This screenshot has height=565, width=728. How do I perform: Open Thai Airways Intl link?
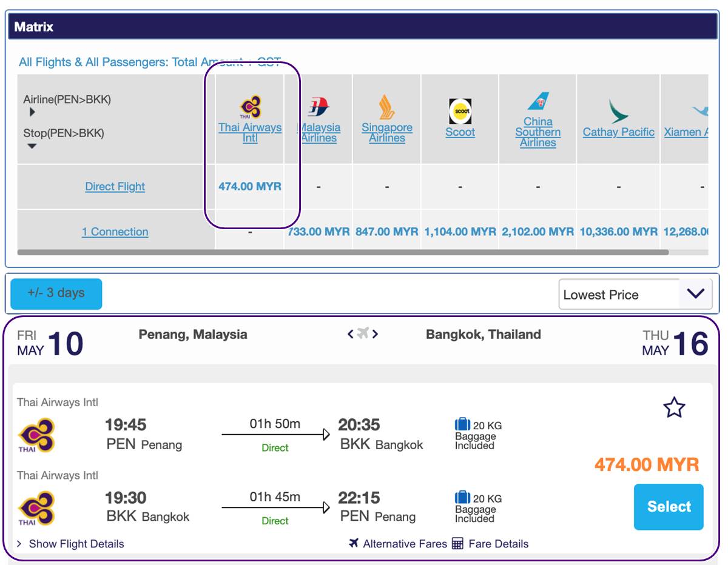click(x=250, y=133)
